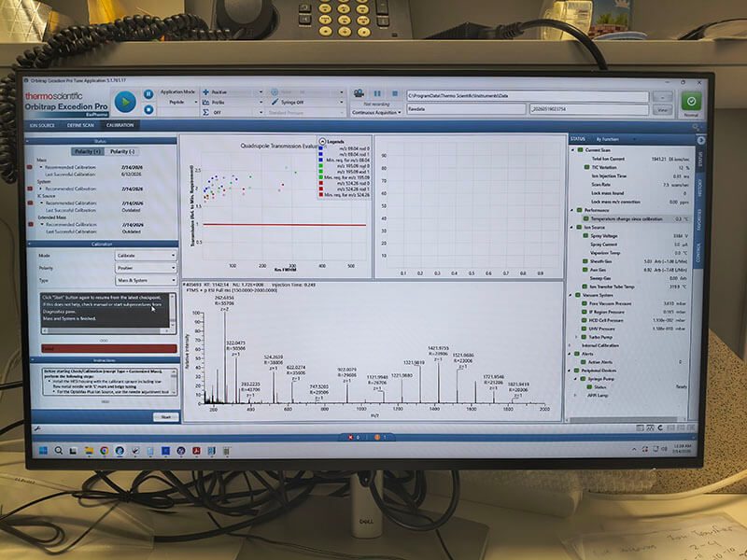Switch to the Ion Source tab
Viewport: 747px width, 560px height.
click(x=42, y=125)
